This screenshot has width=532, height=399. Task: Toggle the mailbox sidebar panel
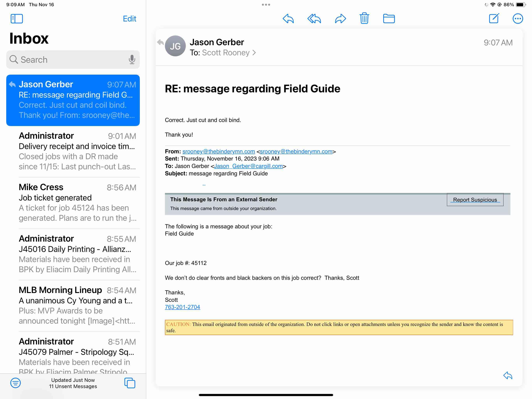pyautogui.click(x=17, y=19)
